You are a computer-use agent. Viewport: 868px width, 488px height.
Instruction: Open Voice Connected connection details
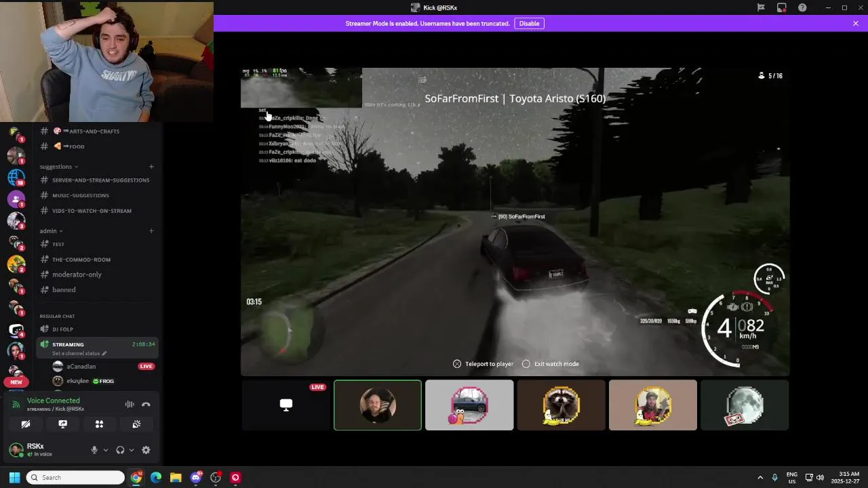click(53, 401)
